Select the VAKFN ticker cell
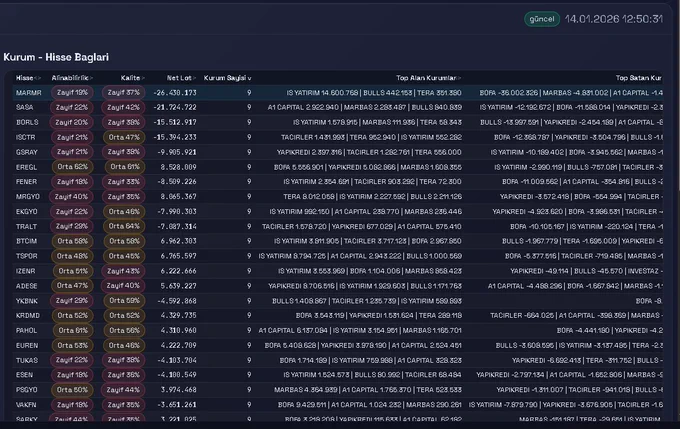Screen dimensions: 680x429 pos(26,405)
